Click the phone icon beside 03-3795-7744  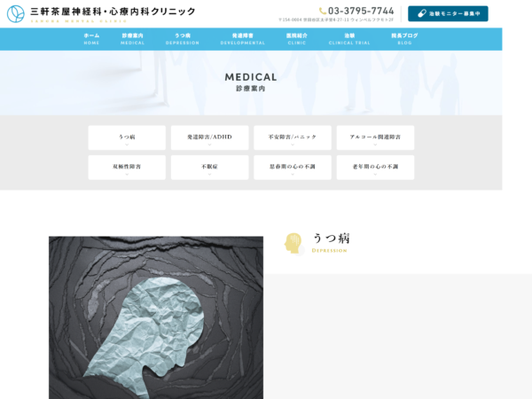(323, 12)
